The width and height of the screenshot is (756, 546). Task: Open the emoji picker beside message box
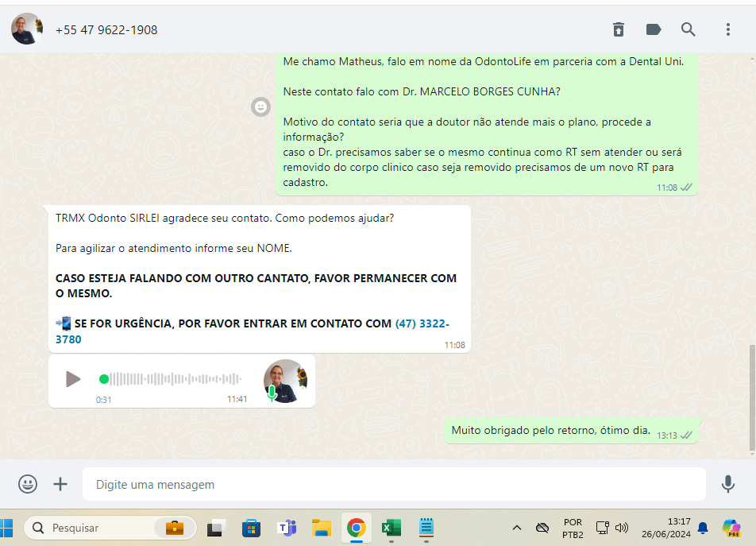point(28,484)
